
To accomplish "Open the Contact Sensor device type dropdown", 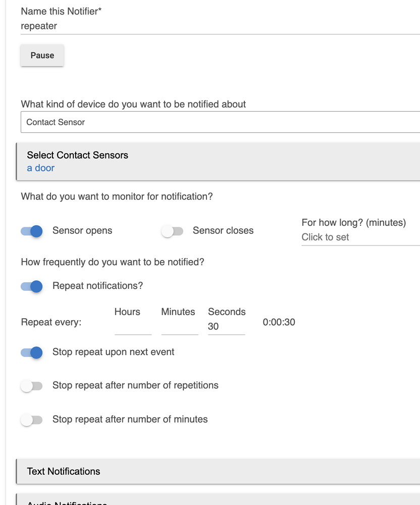I will tap(202, 122).
